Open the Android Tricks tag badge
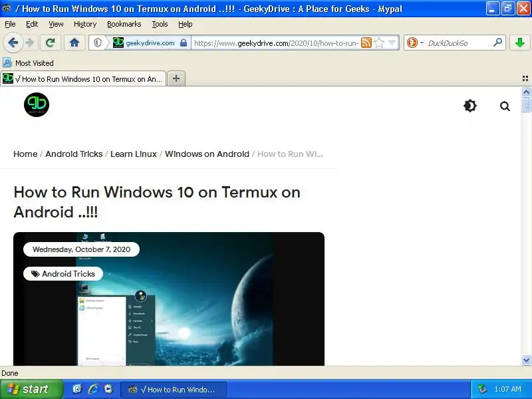Screen dimensions: 532x399 point(63,274)
